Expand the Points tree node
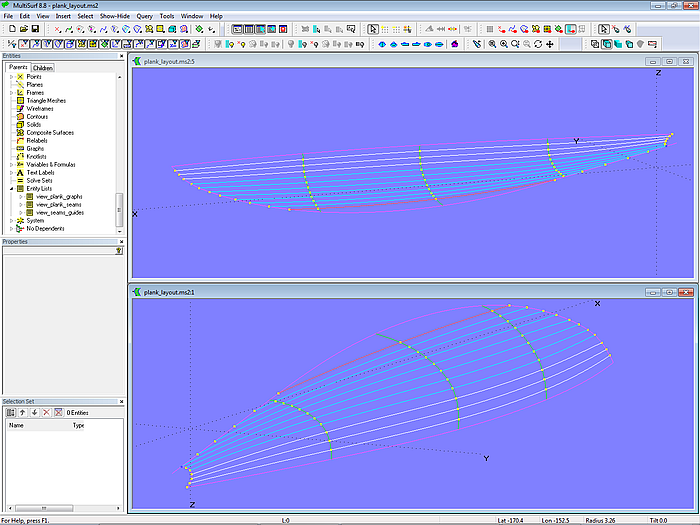Viewport: 700px width, 525px height. pyautogui.click(x=11, y=77)
